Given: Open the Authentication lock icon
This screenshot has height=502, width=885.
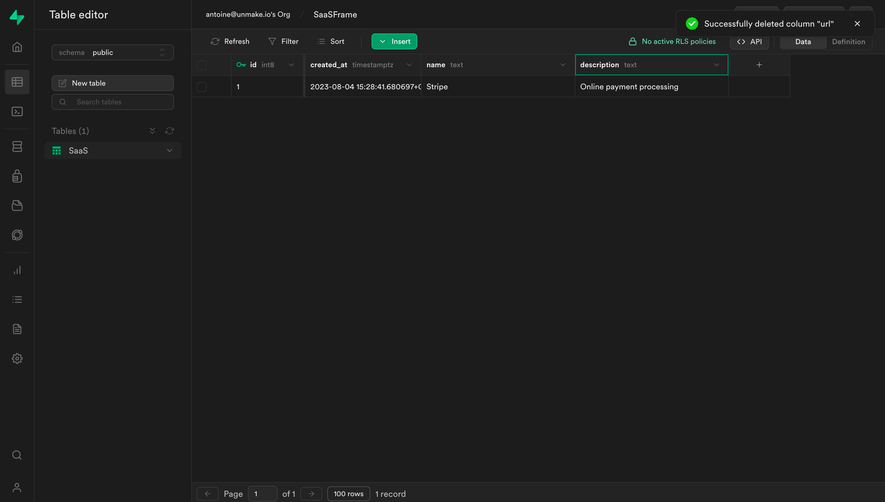Looking at the screenshot, I should point(17,176).
